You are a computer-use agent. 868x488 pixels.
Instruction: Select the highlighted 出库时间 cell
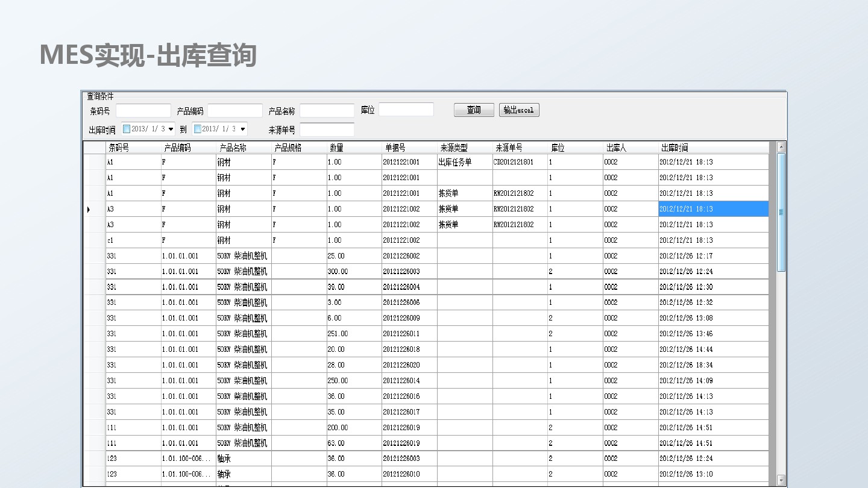pyautogui.click(x=713, y=209)
